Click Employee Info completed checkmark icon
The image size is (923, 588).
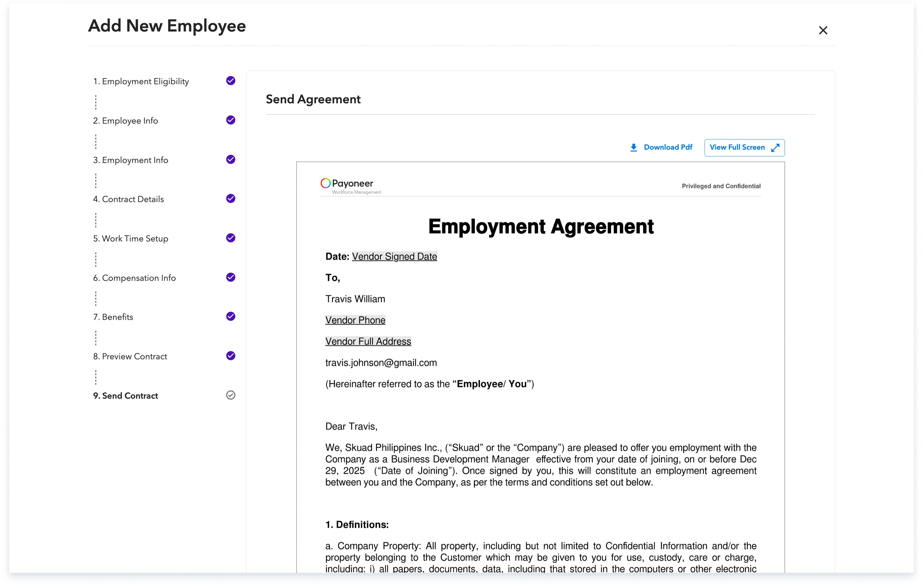230,120
